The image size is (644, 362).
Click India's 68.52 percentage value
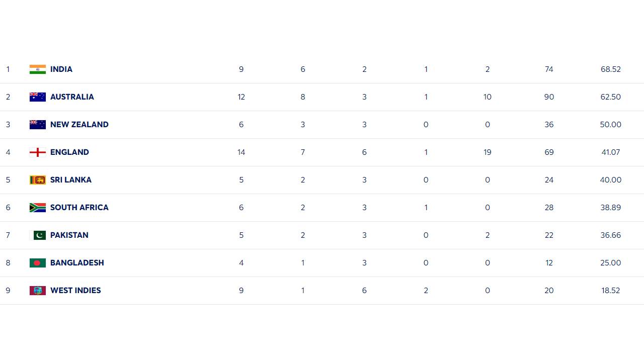pyautogui.click(x=610, y=69)
